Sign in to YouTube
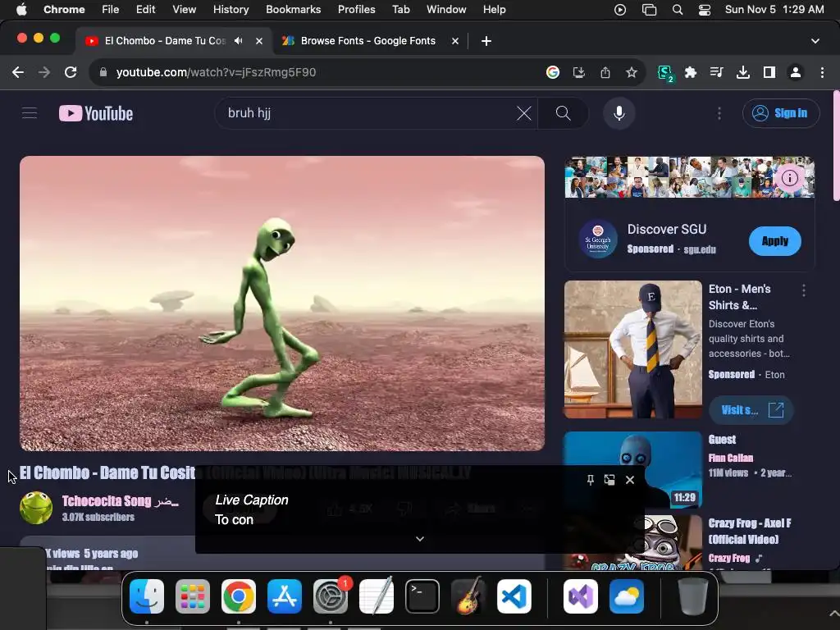The image size is (840, 630). (781, 113)
